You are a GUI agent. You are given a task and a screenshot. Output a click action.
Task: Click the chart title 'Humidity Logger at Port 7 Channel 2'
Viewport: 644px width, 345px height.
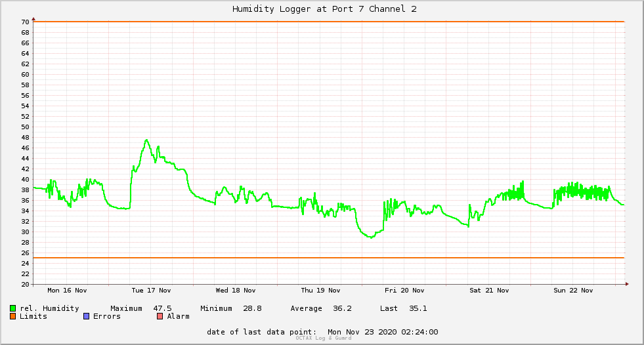324,9
